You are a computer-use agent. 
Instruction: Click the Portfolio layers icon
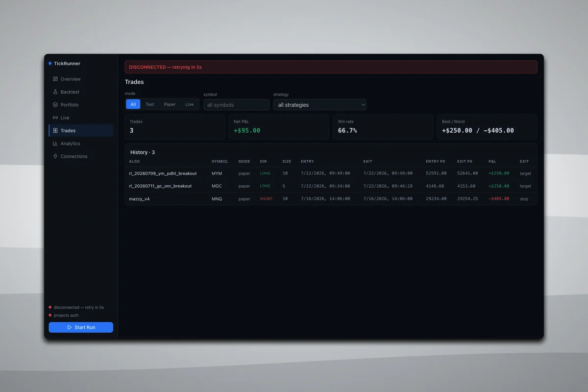55,105
